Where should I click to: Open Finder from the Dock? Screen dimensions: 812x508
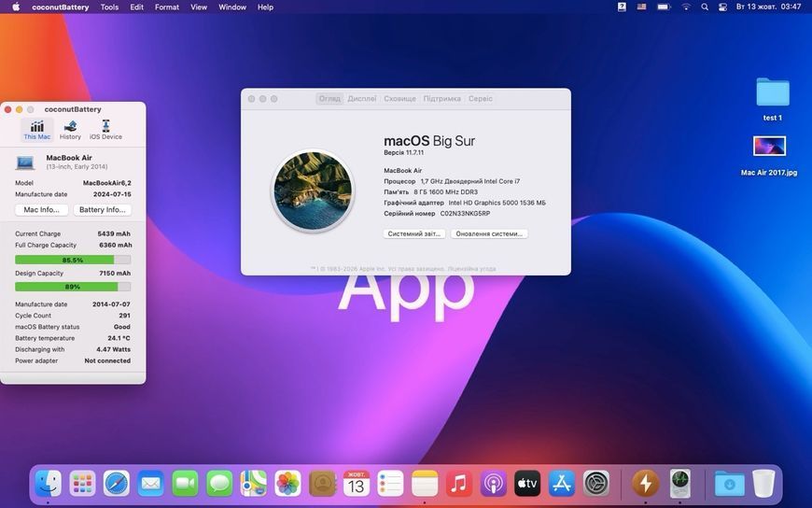pos(49,484)
